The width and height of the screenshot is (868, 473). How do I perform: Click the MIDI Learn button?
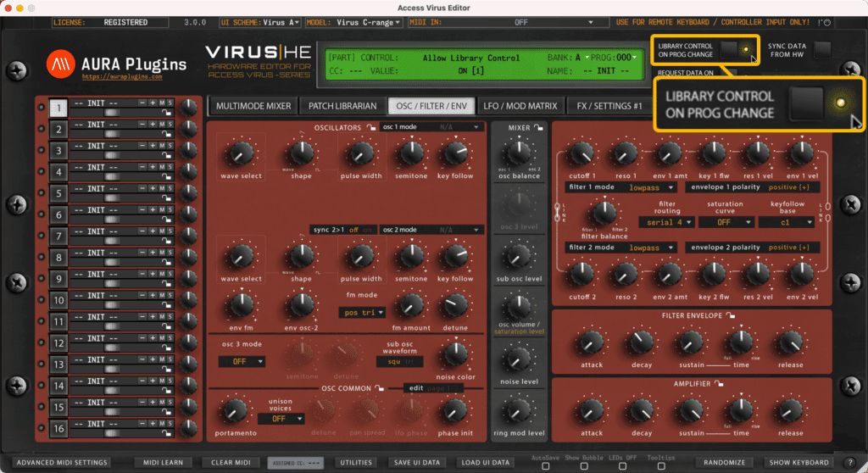pos(164,463)
